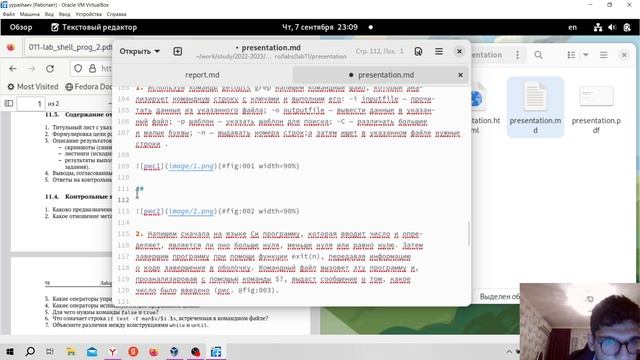The height and width of the screenshot is (360, 640).
Task: Open Машина menu in VirtualBox
Action: pyautogui.click(x=30, y=14)
